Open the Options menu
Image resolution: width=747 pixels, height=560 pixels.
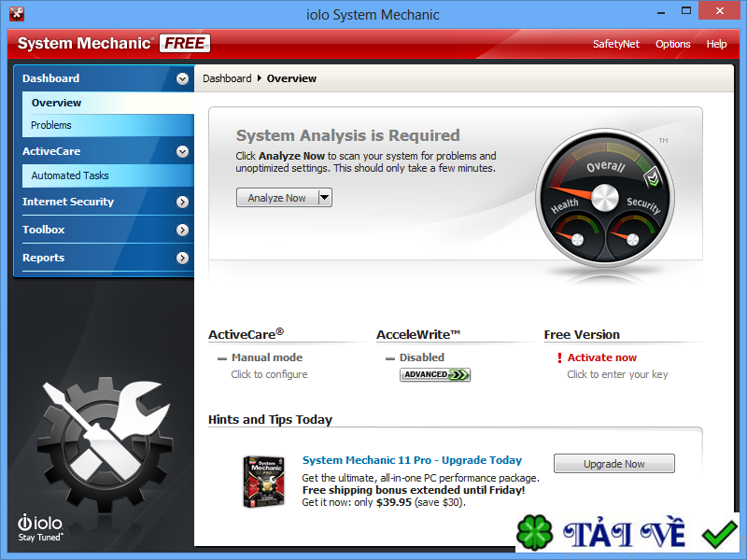click(x=672, y=44)
